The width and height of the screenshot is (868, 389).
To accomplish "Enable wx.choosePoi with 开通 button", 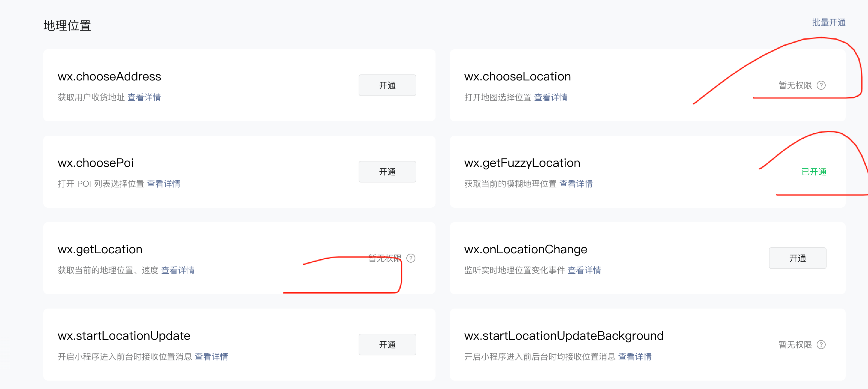I will click(387, 172).
